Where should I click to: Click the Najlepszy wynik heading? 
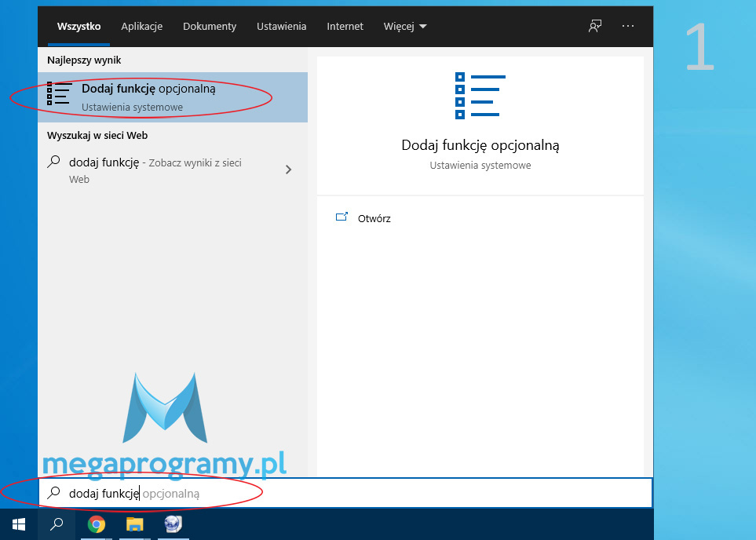pyautogui.click(x=84, y=60)
